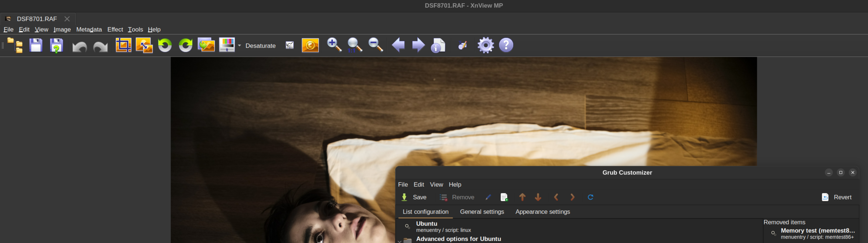Go to the next image
This screenshot has height=243, width=868.
click(418, 45)
